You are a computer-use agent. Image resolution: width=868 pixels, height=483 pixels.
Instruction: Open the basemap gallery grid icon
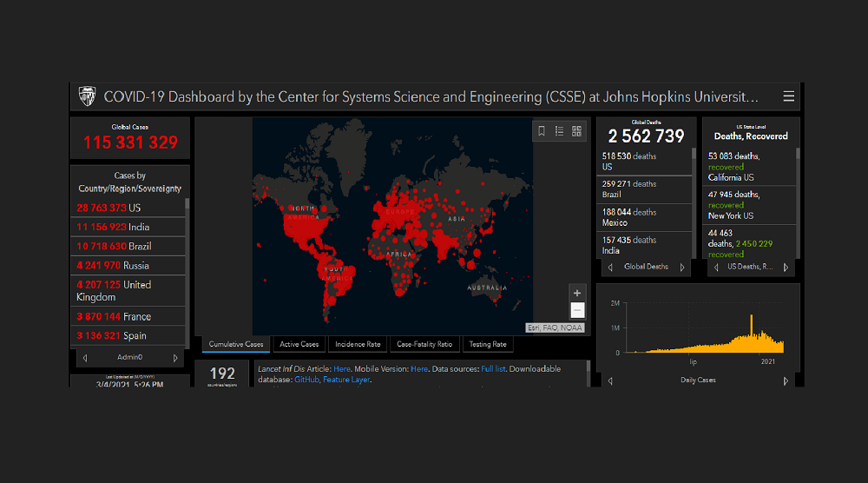[x=576, y=131]
